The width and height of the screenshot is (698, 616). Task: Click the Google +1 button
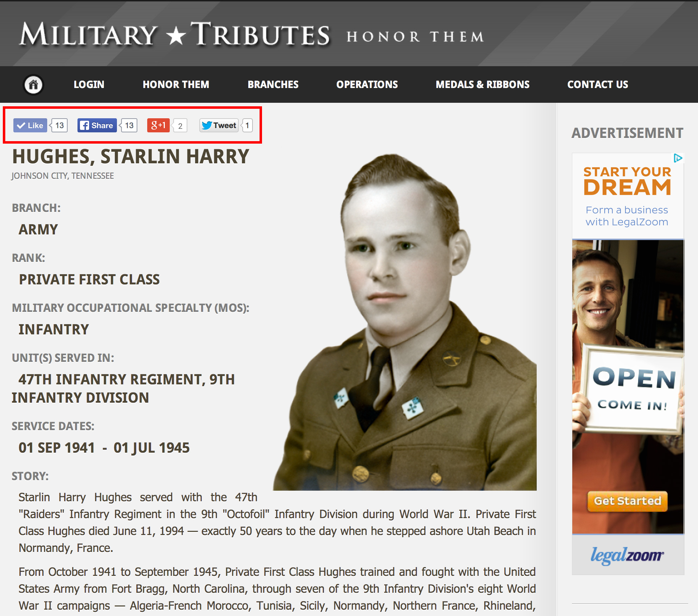158,125
